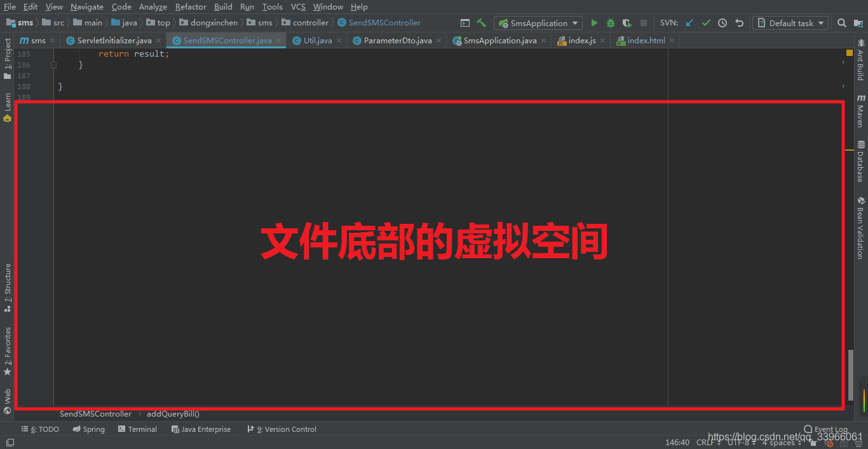This screenshot has height=449, width=868.
Task: Click the controller folder in the breadcrumb
Action: (306, 22)
